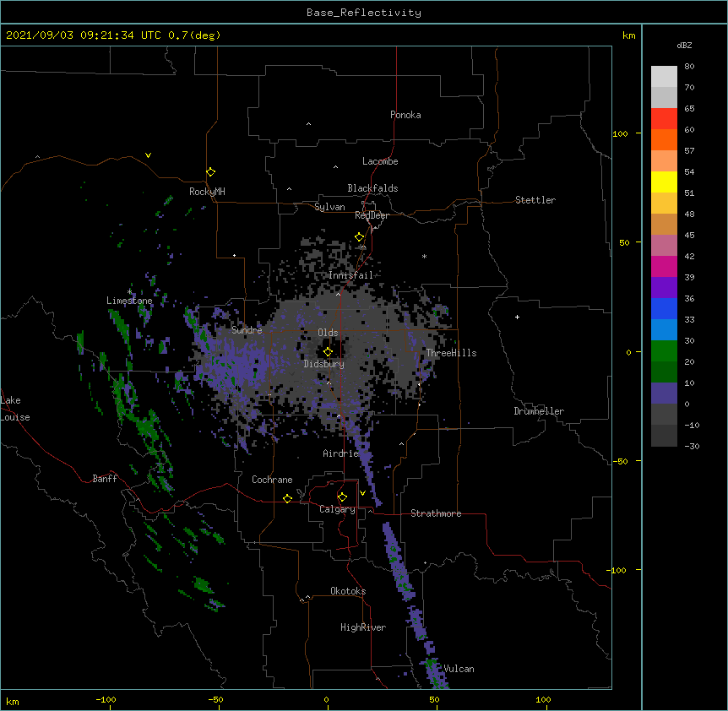The width and height of the screenshot is (728, 711).
Task: Click the Limestone label
Action: point(129,301)
